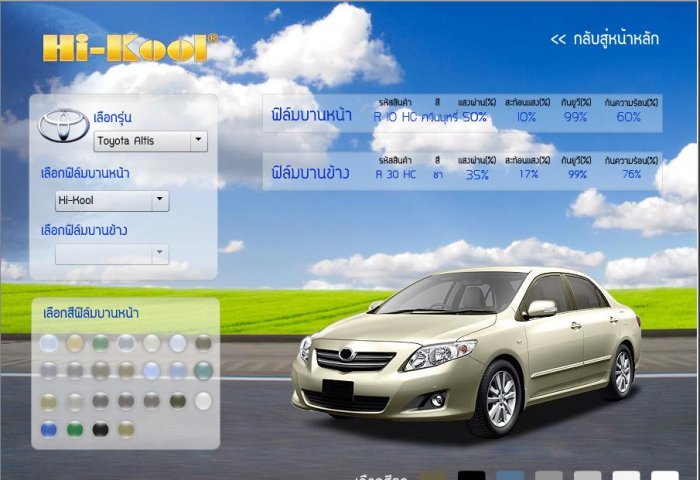Open the empty side film dropdown
Image resolution: width=700 pixels, height=480 pixels.
112,254
